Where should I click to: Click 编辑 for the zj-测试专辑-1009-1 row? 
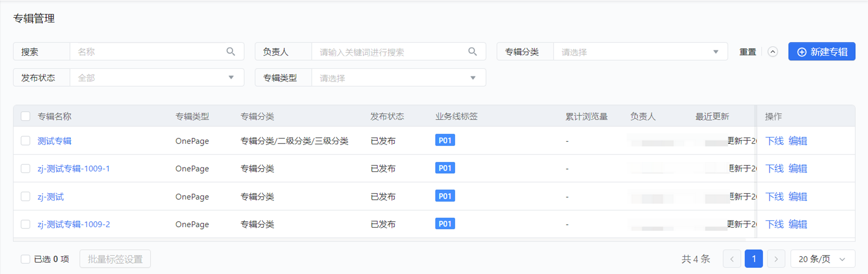click(x=798, y=169)
